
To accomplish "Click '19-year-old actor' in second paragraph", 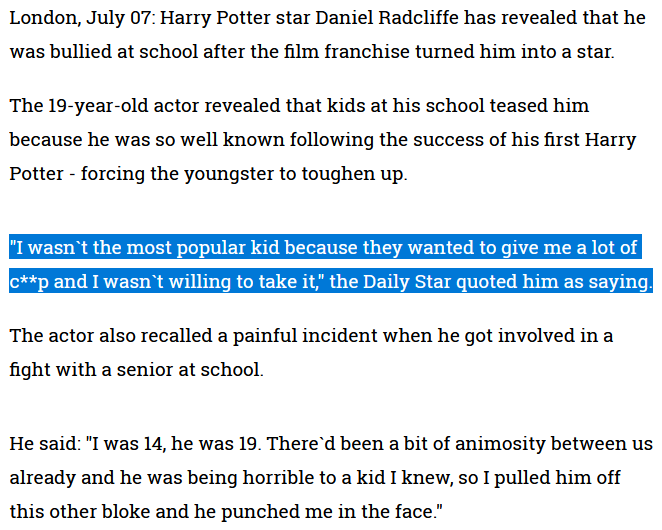I will (x=123, y=106).
